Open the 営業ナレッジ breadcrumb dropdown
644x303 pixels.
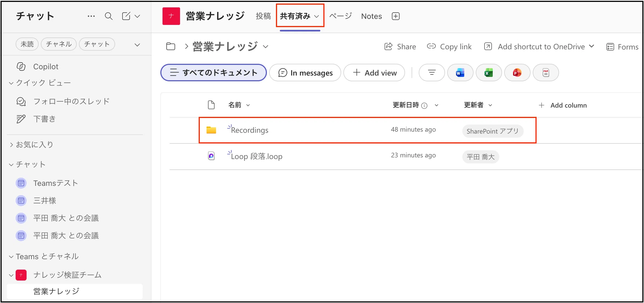point(265,47)
